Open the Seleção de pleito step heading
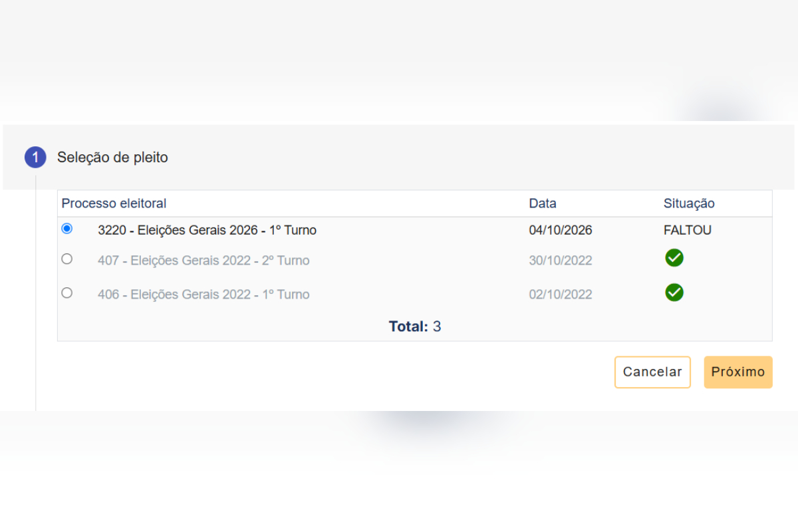This screenshot has width=798, height=532. pyautogui.click(x=112, y=158)
